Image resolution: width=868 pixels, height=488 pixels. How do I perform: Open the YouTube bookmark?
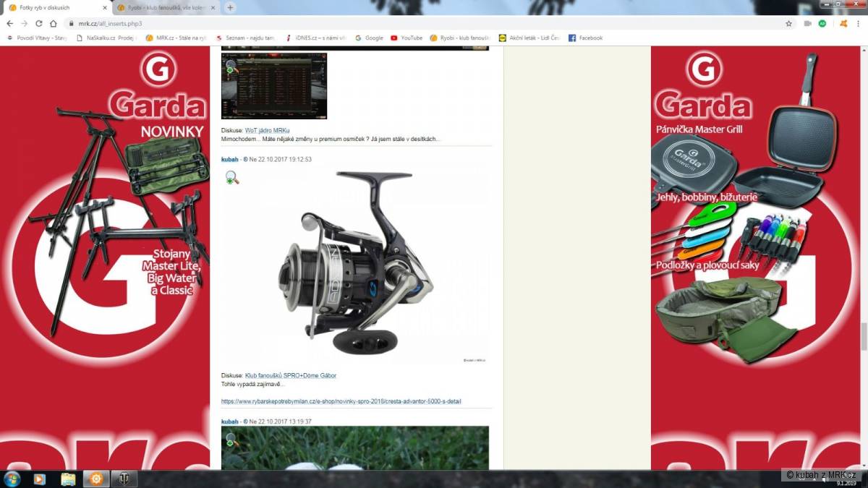pyautogui.click(x=407, y=38)
